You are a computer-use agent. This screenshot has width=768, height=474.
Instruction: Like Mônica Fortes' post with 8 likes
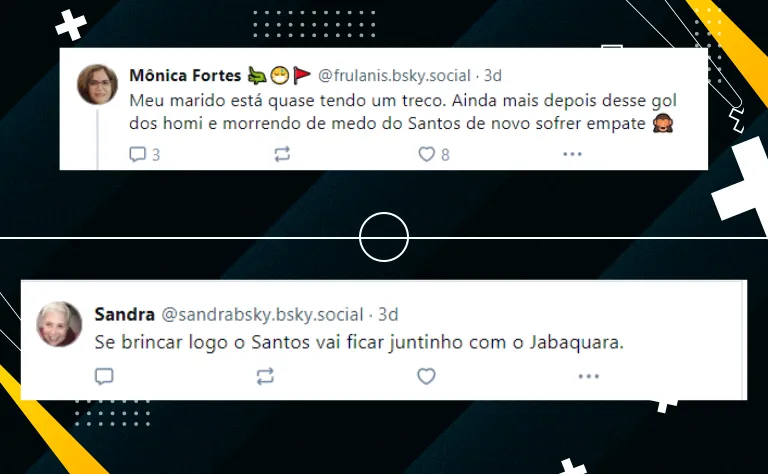pos(427,154)
